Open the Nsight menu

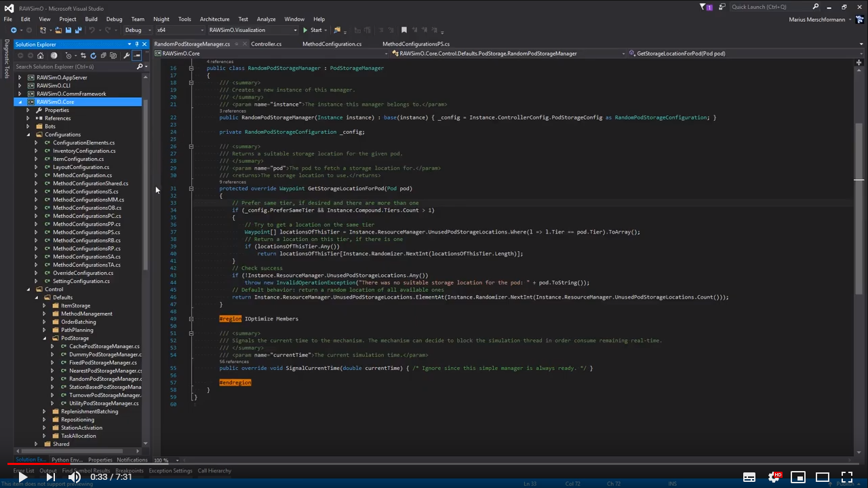[x=161, y=19]
